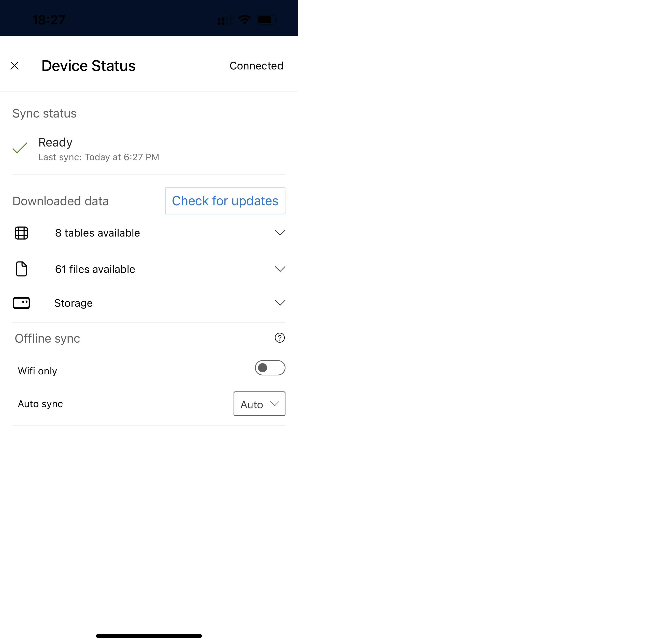Screen dimensions: 647x644
Task: Click the storage device icon
Action: point(21,302)
